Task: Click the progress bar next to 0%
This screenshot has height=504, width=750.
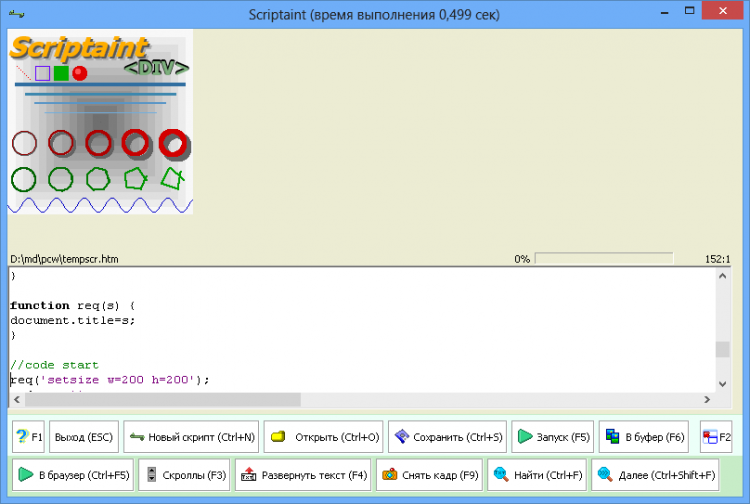Action: [604, 259]
